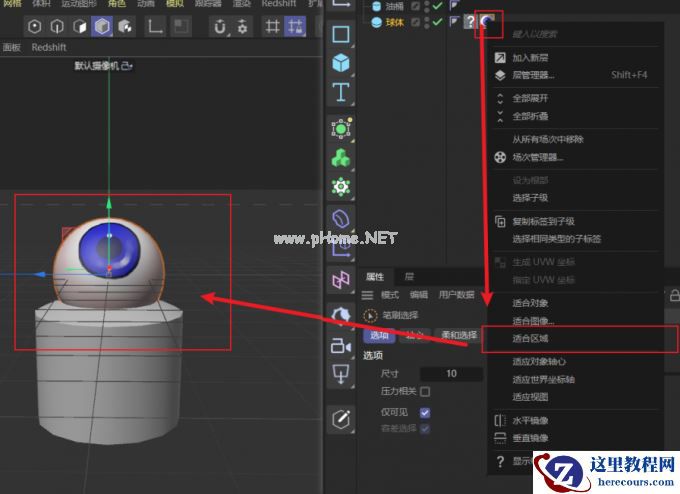Click the make editable pen hexagon icon

click(x=341, y=419)
